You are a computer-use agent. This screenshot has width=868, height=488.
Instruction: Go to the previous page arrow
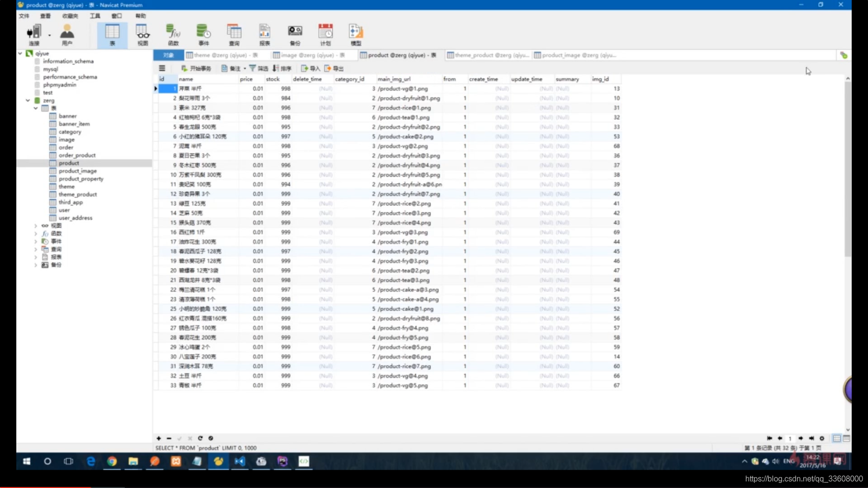780,438
